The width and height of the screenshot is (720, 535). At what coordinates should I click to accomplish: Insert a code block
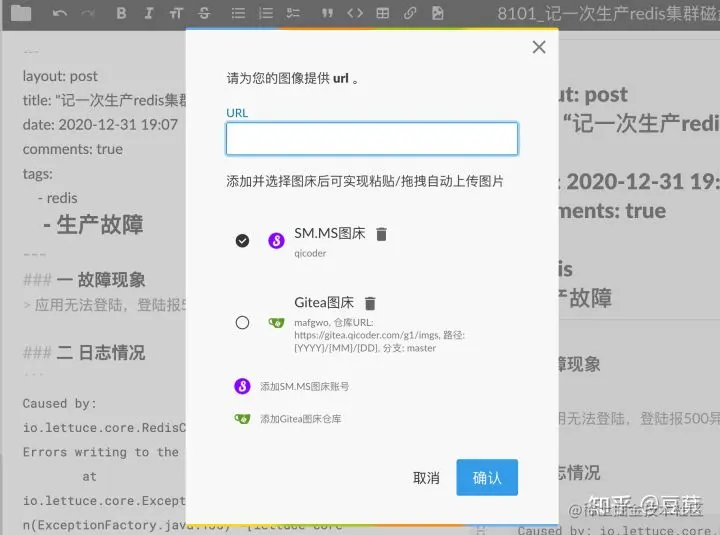pos(355,13)
